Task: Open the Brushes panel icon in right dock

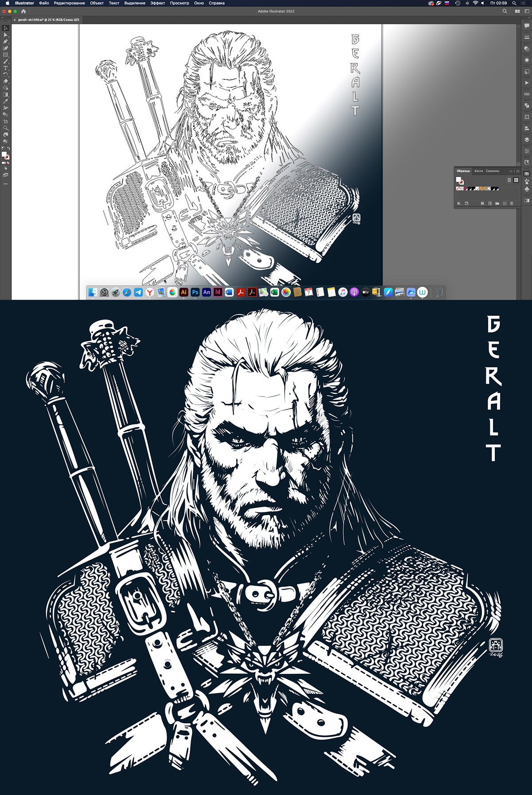Action: click(527, 182)
